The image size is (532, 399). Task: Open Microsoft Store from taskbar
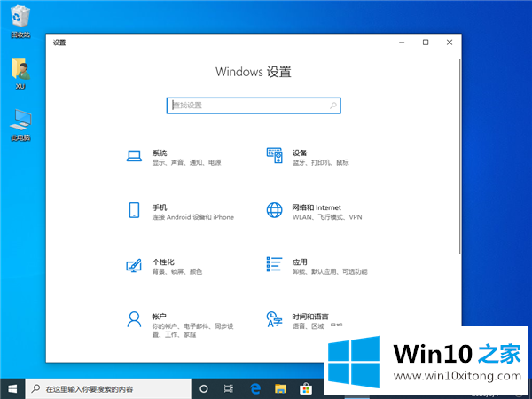(306, 389)
